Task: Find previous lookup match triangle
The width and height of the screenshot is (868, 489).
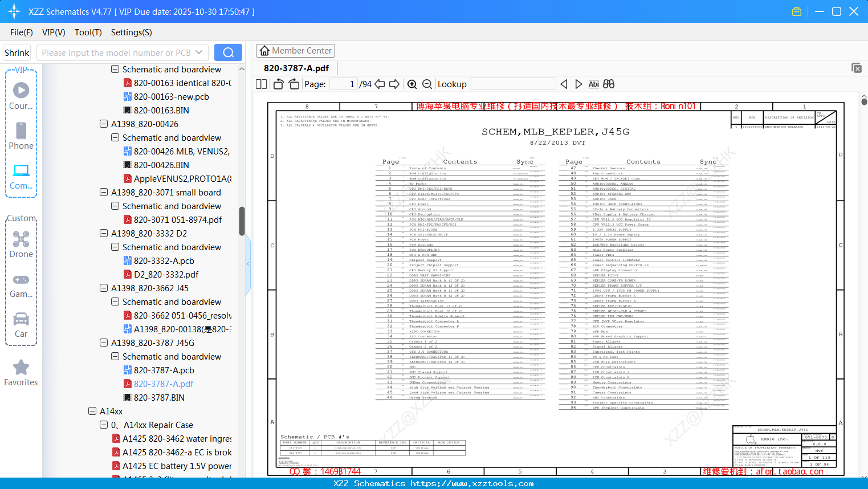Action: click(564, 84)
